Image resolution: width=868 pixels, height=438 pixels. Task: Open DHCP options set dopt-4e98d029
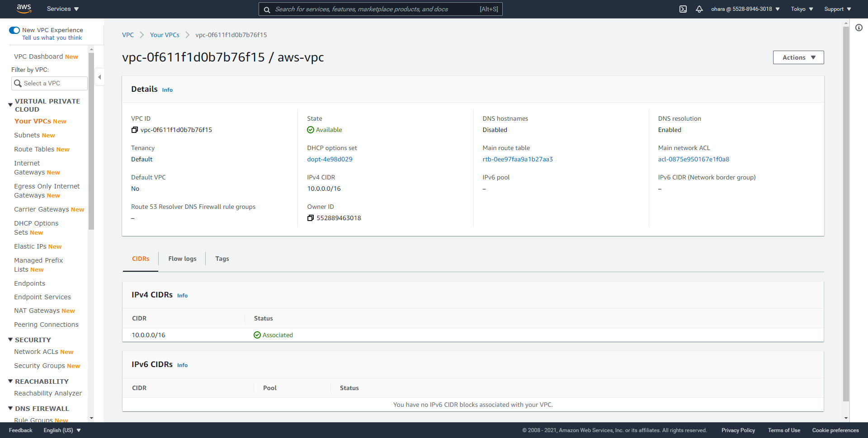330,159
